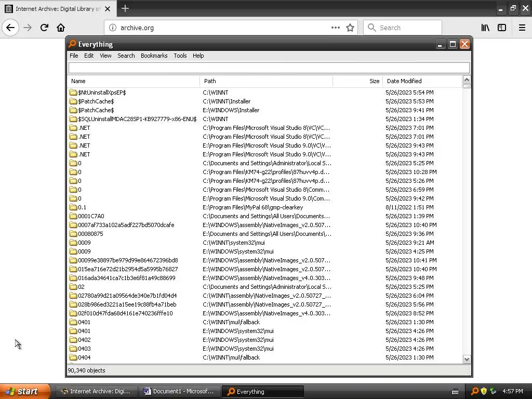532x399 pixels.
Task: Click results scrollbar up arrow
Action: pyautogui.click(x=467, y=80)
